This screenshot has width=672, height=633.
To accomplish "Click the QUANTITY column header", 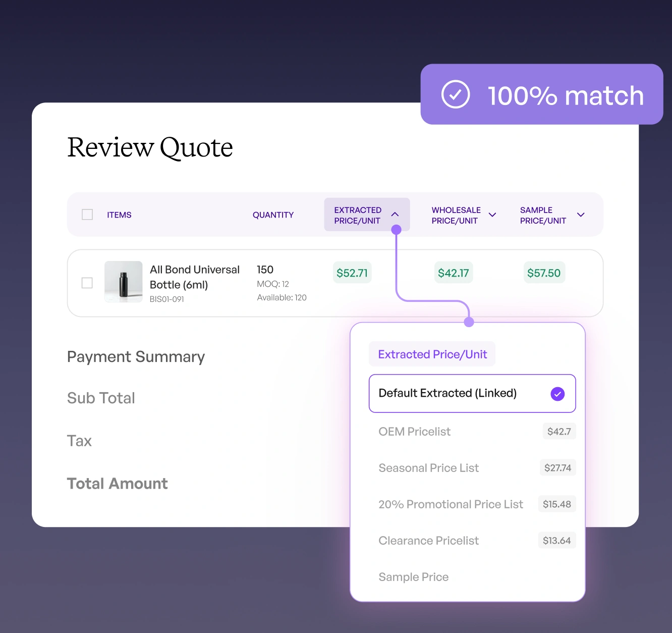I will 273,215.
